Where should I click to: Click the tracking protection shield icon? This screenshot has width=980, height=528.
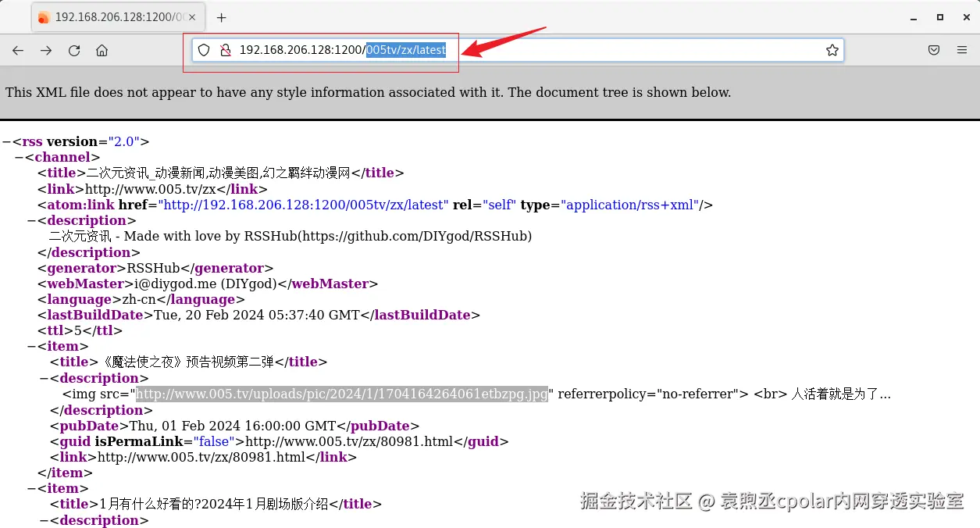[204, 50]
